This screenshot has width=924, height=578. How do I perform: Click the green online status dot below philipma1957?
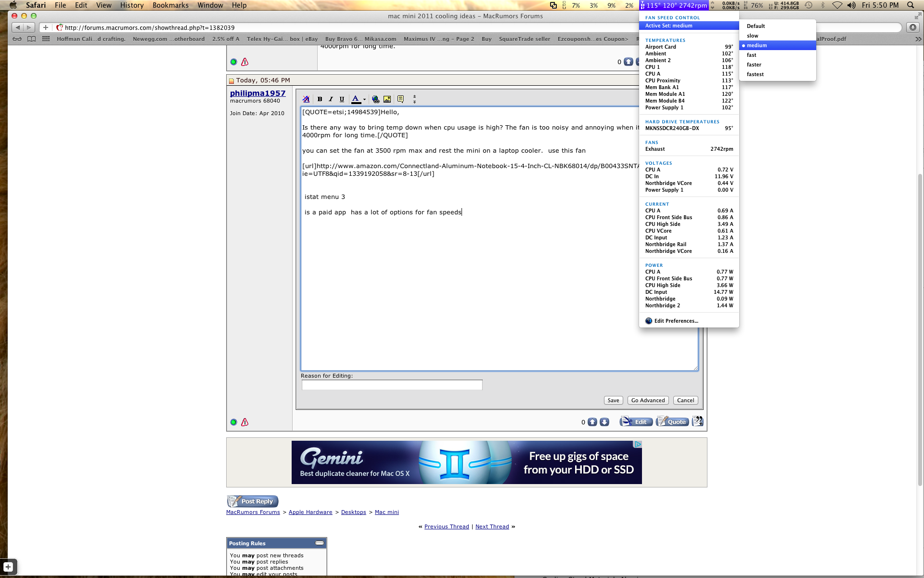coord(233,422)
